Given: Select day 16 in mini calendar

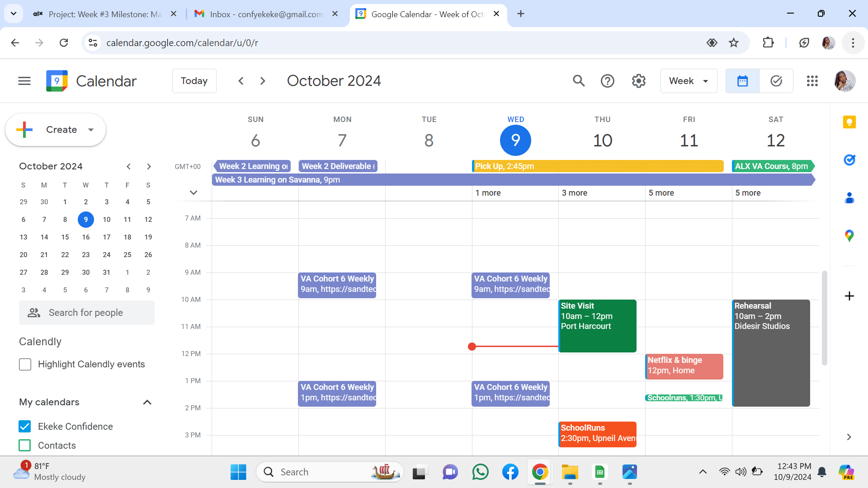Looking at the screenshot, I should click(x=86, y=237).
